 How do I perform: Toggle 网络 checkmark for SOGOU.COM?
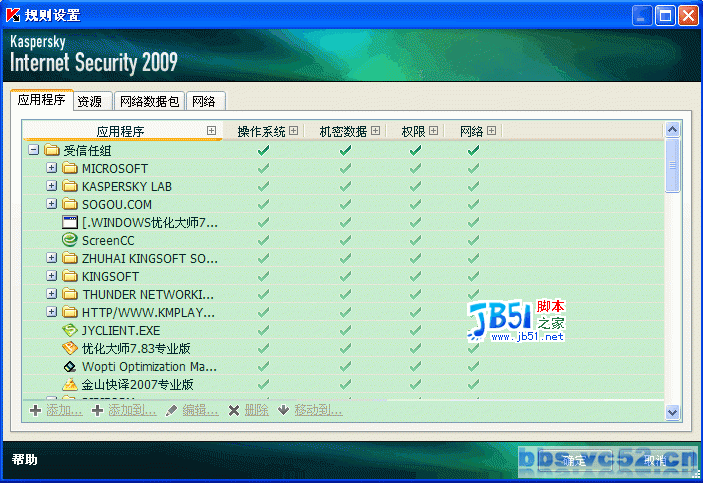473,204
